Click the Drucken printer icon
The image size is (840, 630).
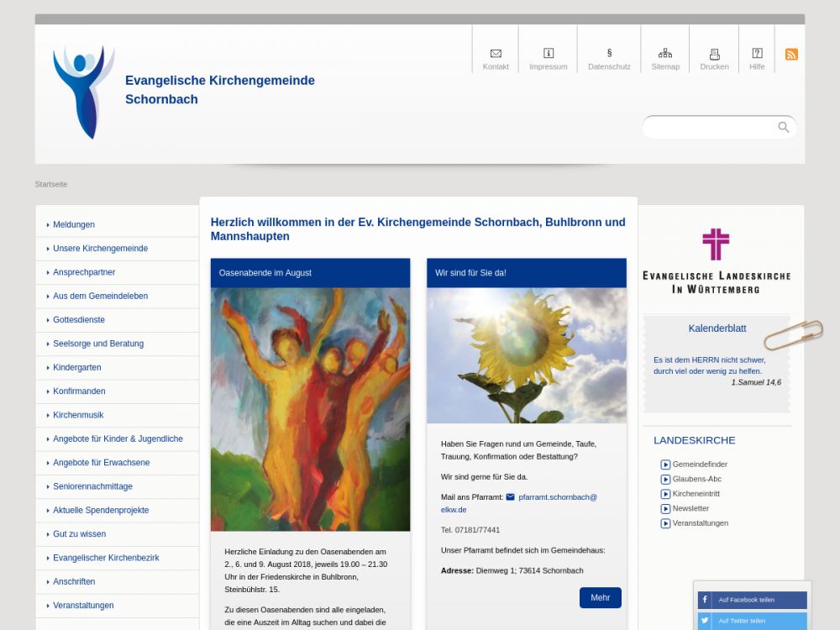click(x=715, y=54)
